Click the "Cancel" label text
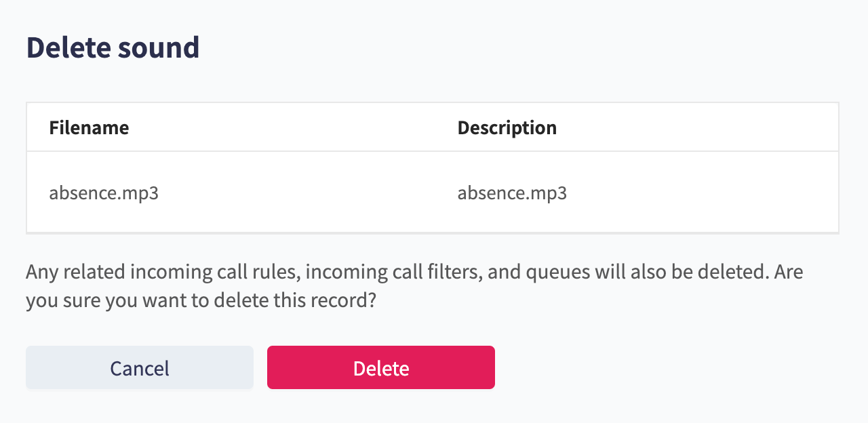This screenshot has width=868, height=423. pos(140,368)
